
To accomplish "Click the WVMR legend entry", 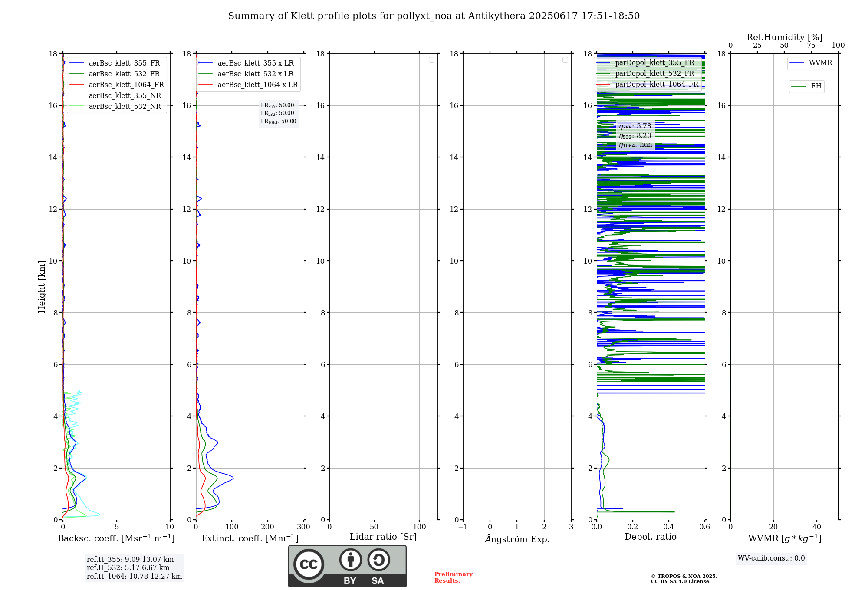I will 811,63.
